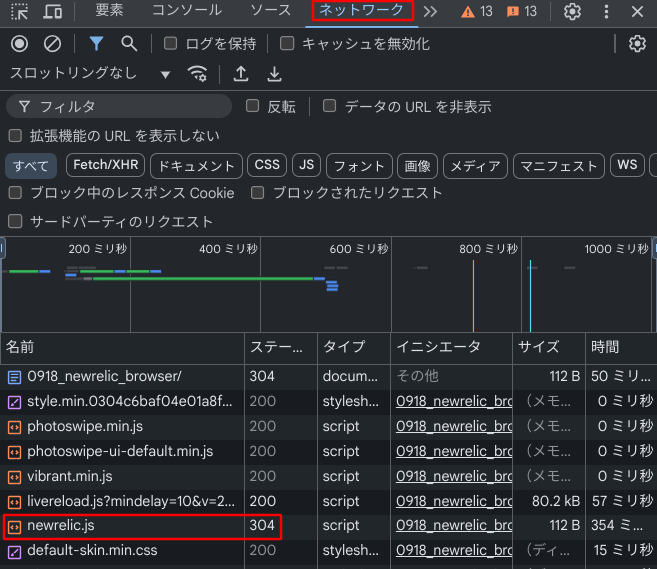Image resolution: width=657 pixels, height=569 pixels.
Task: Select the すべて filter chip
Action: (x=30, y=166)
